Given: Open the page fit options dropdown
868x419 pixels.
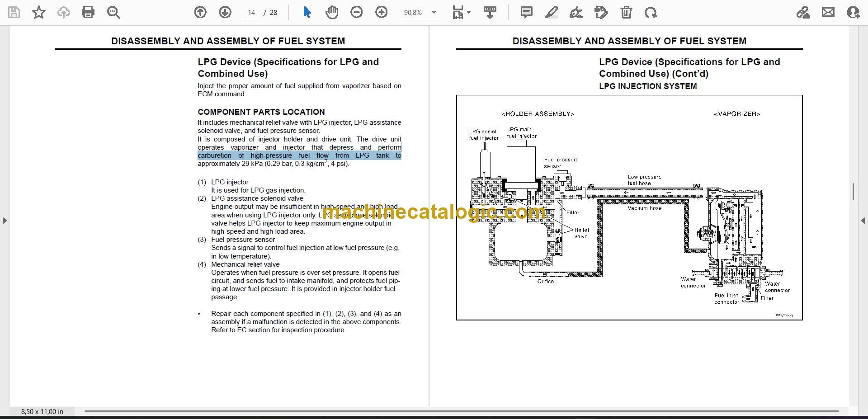Looking at the screenshot, I should [462, 12].
